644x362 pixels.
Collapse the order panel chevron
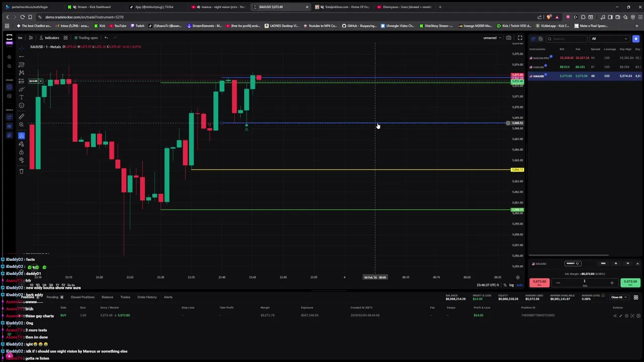[x=637, y=263]
